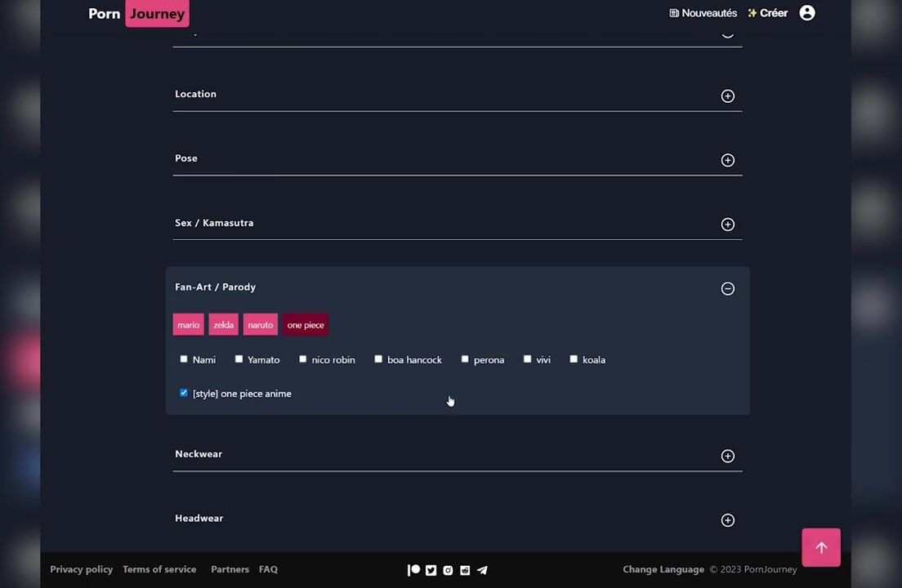
Task: Open the Telegram paper plane icon
Action: pyautogui.click(x=482, y=570)
